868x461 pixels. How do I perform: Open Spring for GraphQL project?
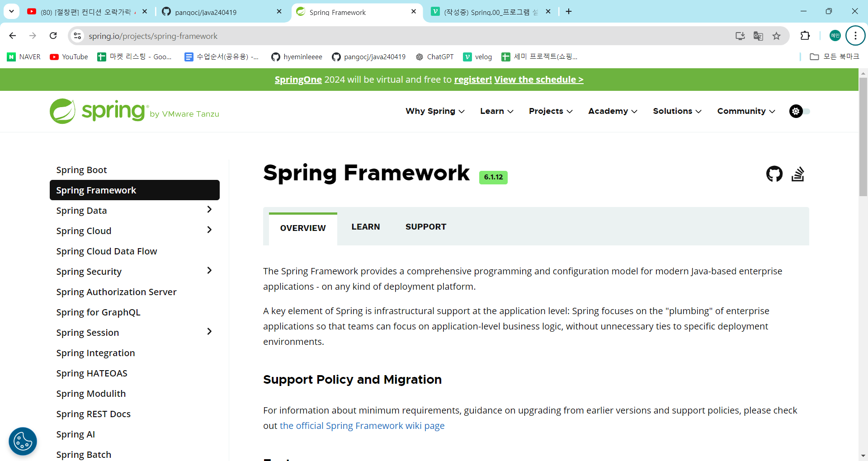pyautogui.click(x=99, y=312)
